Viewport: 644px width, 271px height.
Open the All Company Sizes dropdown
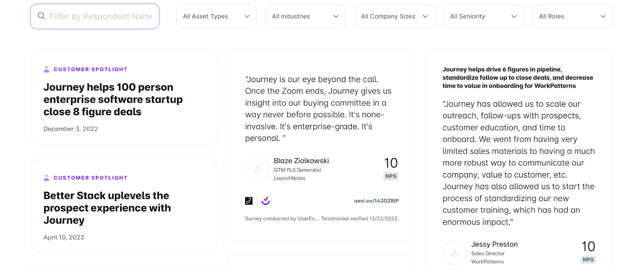394,17
